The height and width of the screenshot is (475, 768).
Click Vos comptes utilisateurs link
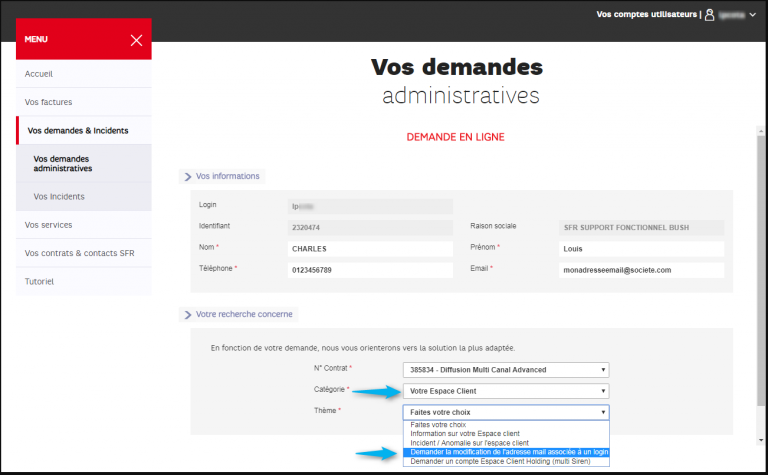coord(646,15)
